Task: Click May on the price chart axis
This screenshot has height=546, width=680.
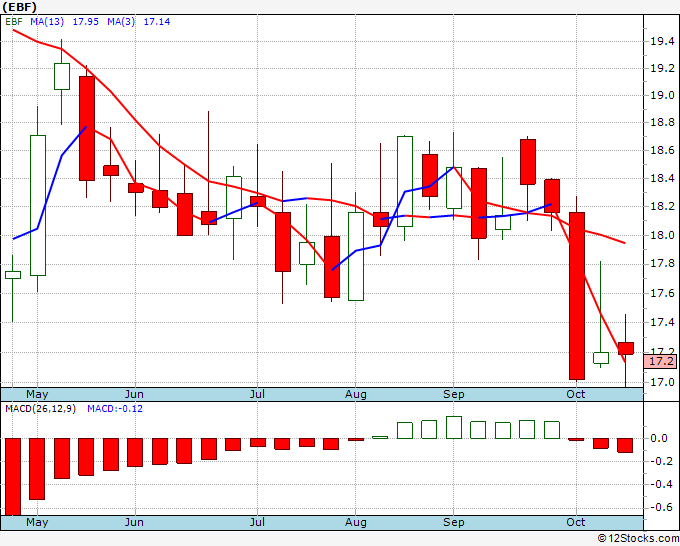Action: coord(37,394)
